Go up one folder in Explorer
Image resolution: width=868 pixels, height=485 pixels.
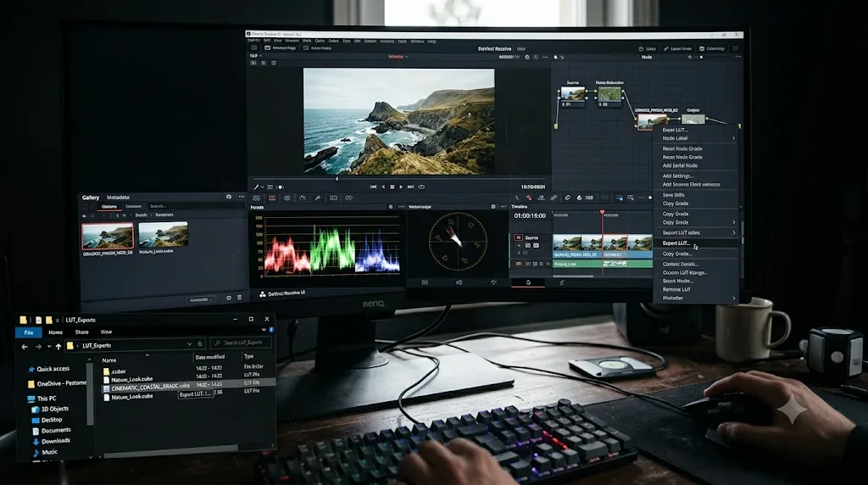point(58,347)
